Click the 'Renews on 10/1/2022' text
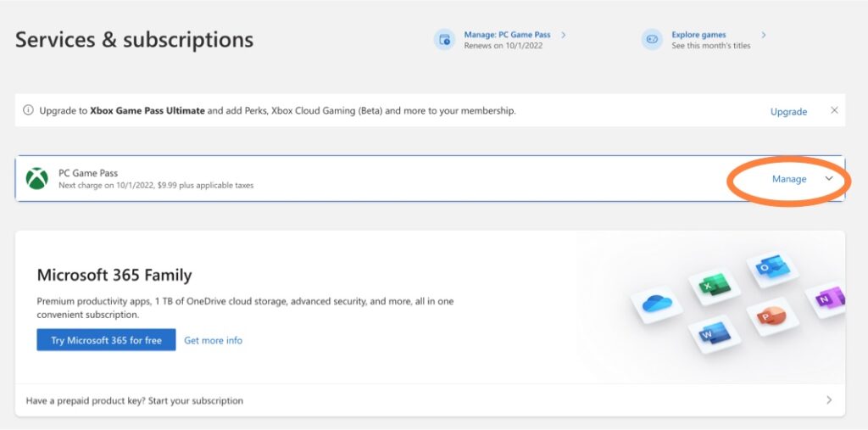The width and height of the screenshot is (868, 430). (504, 46)
